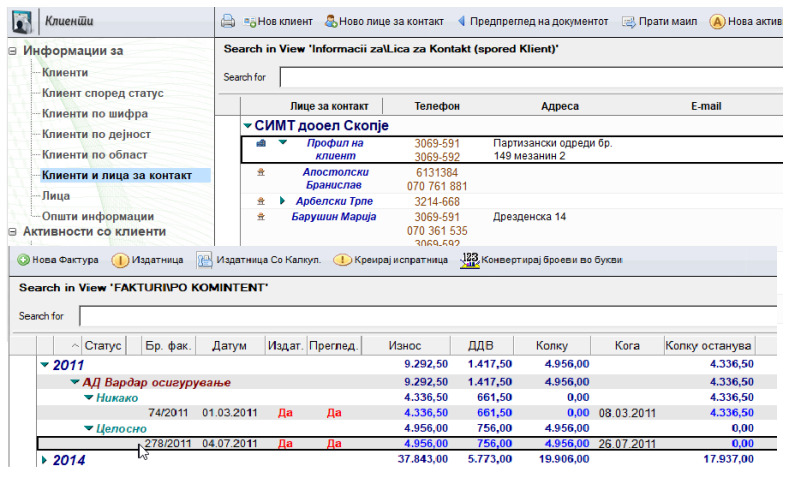Sort by the Статус column header

point(103,345)
